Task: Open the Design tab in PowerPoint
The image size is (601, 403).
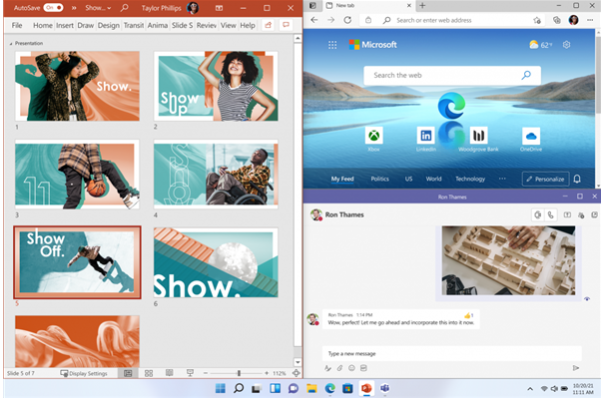Action: pyautogui.click(x=108, y=24)
